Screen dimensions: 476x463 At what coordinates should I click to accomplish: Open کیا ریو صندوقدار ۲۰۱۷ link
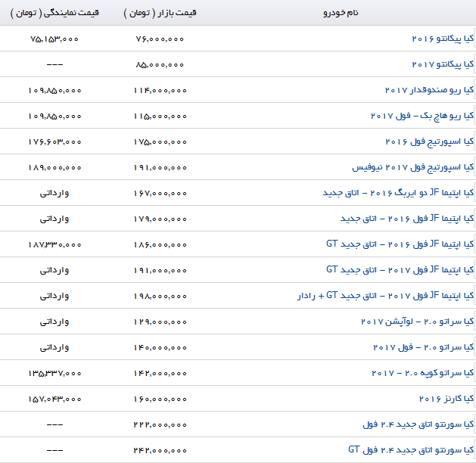(x=429, y=91)
